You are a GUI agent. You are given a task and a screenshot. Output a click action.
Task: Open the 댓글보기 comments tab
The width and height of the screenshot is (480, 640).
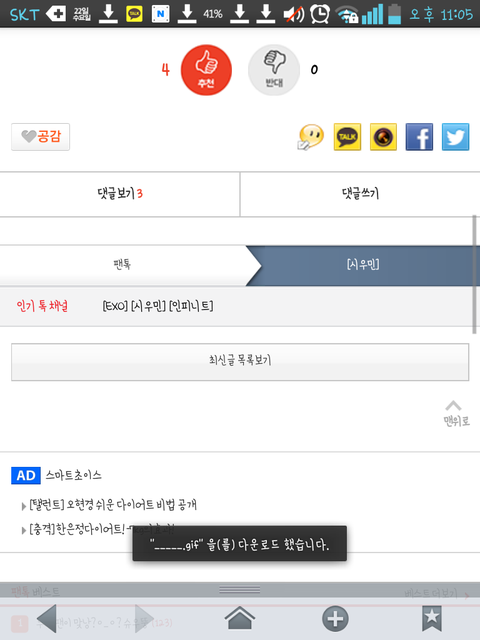point(120,194)
